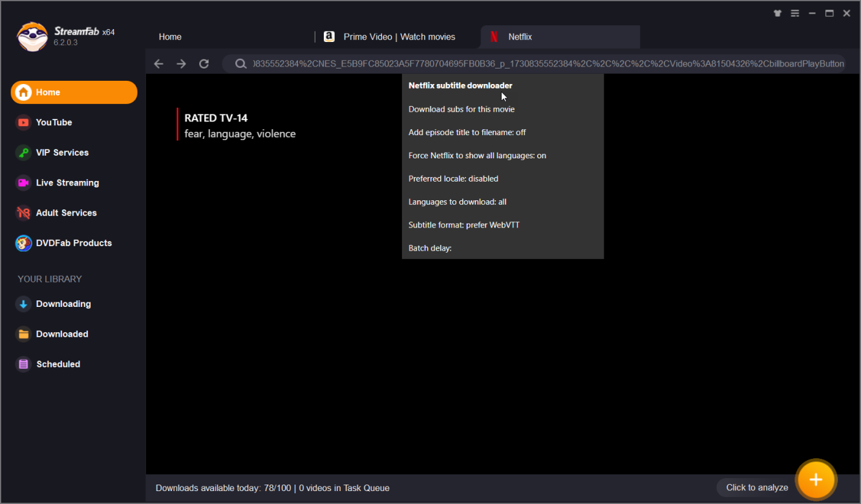Viewport: 861px width, 504px height.
Task: Click the "fear, language, violence" text
Action: [240, 134]
